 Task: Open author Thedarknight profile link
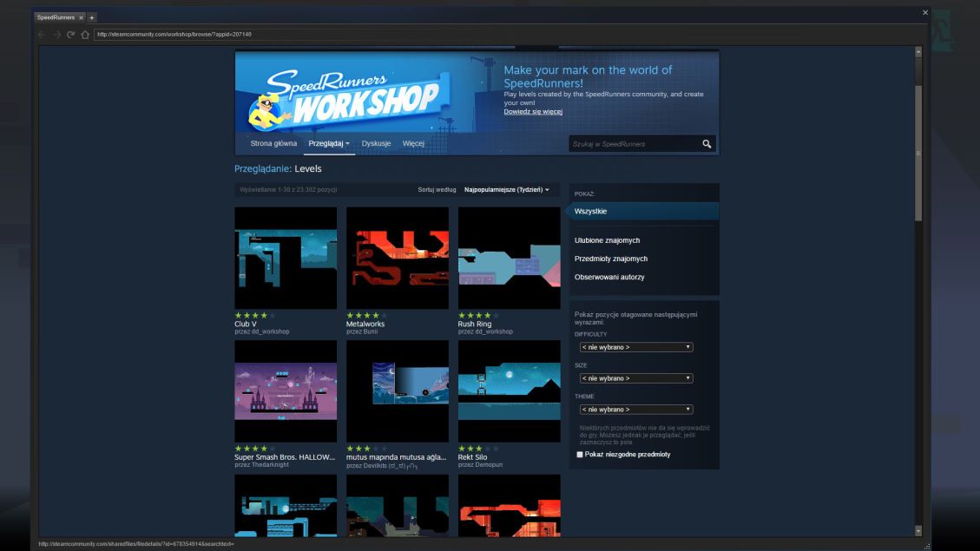(x=271, y=465)
